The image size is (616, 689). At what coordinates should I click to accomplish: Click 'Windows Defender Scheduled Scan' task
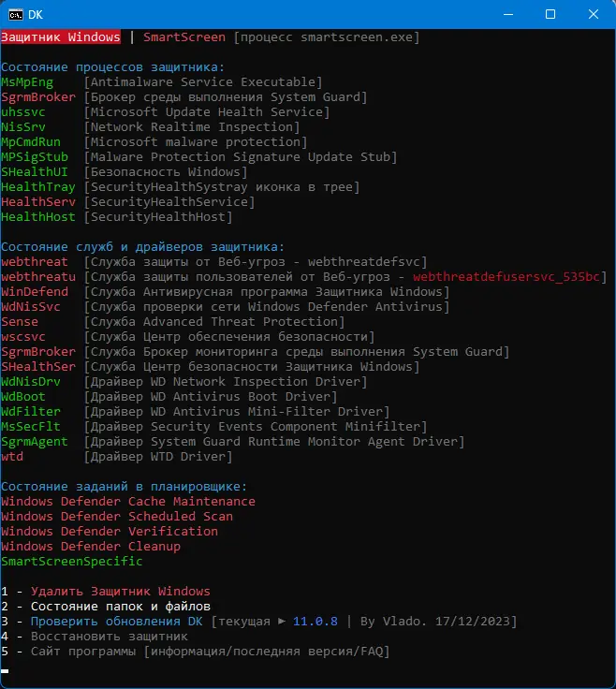tap(117, 516)
